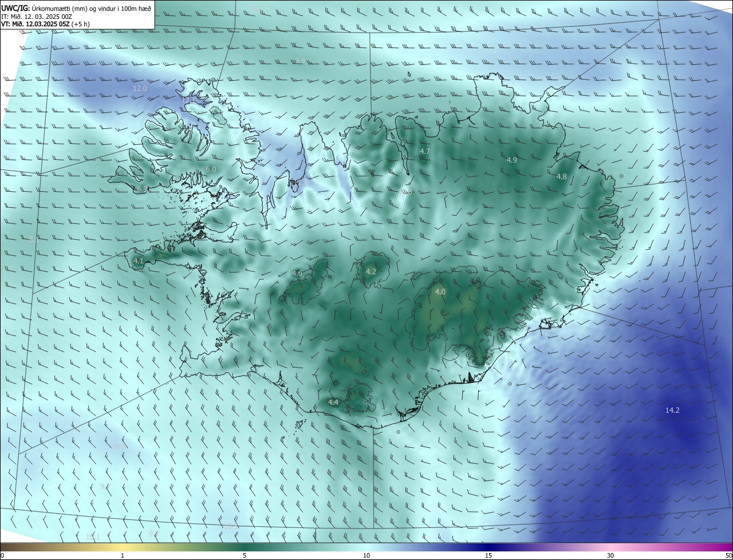Click the 12.0 value over the northwest sea
The height and width of the screenshot is (560, 733).
click(140, 89)
